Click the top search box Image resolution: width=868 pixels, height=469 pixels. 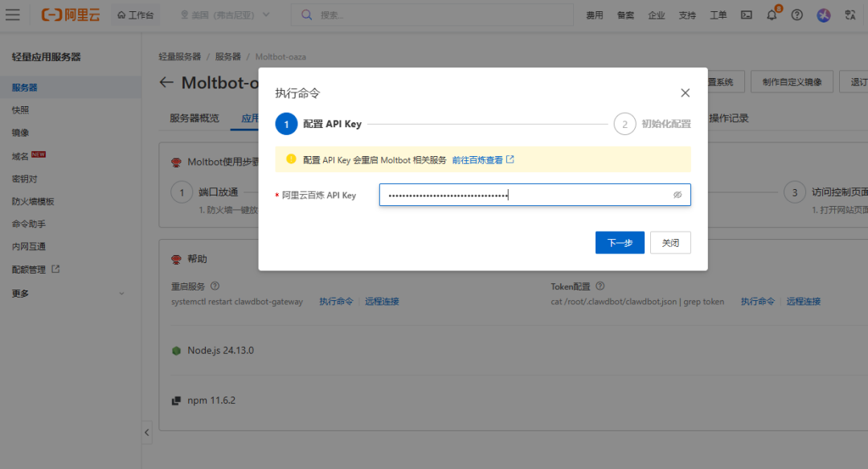[432, 14]
